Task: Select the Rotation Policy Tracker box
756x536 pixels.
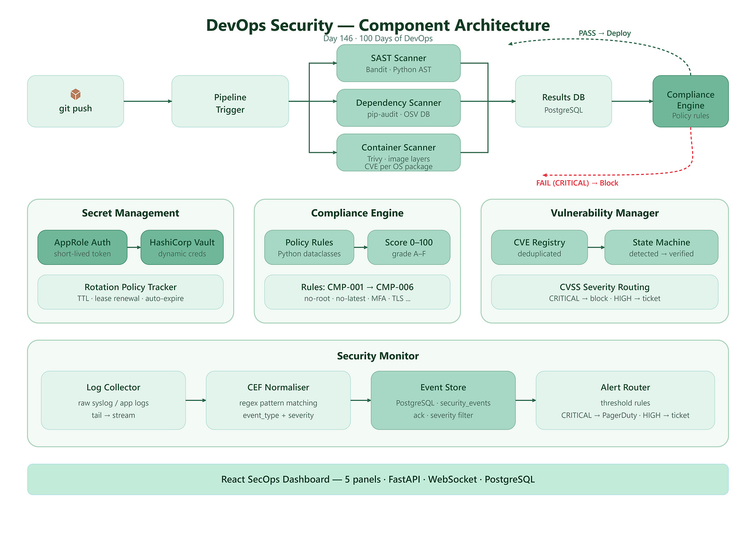Action: (130, 292)
